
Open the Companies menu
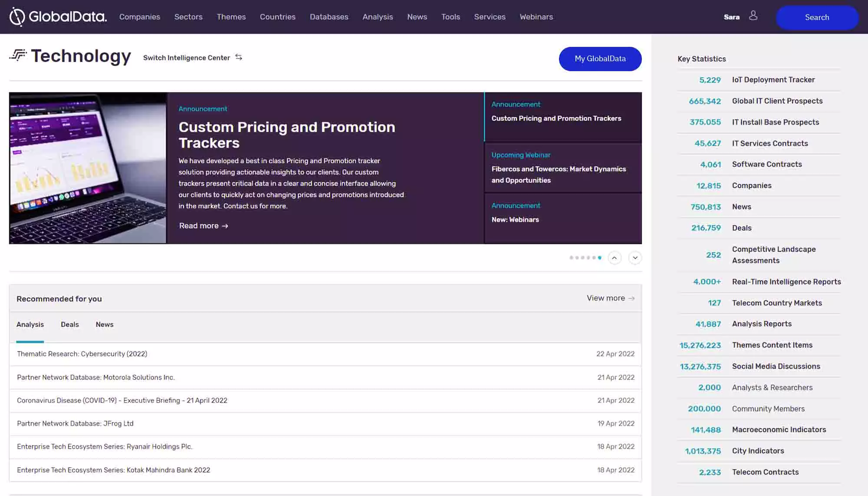pos(140,17)
